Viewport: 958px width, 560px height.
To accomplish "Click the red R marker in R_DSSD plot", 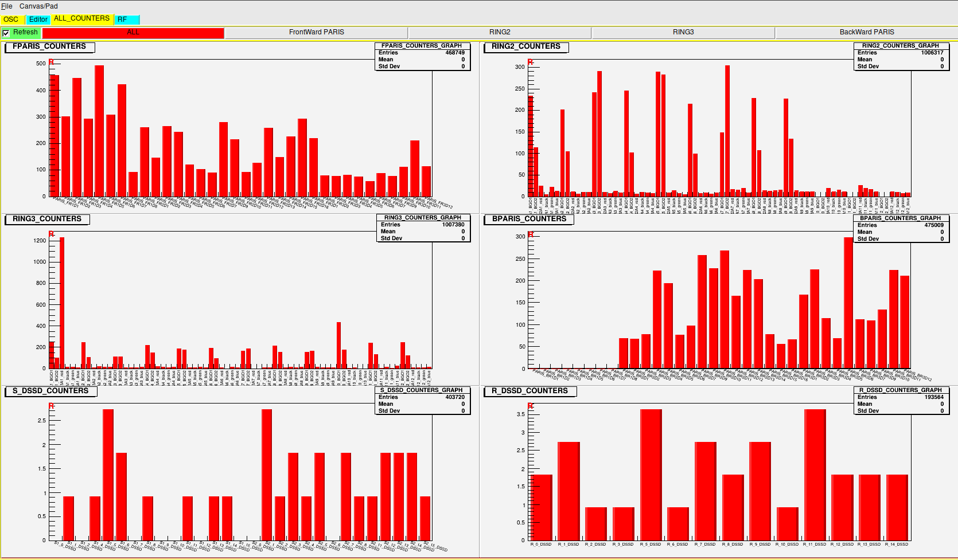I will [x=530, y=406].
